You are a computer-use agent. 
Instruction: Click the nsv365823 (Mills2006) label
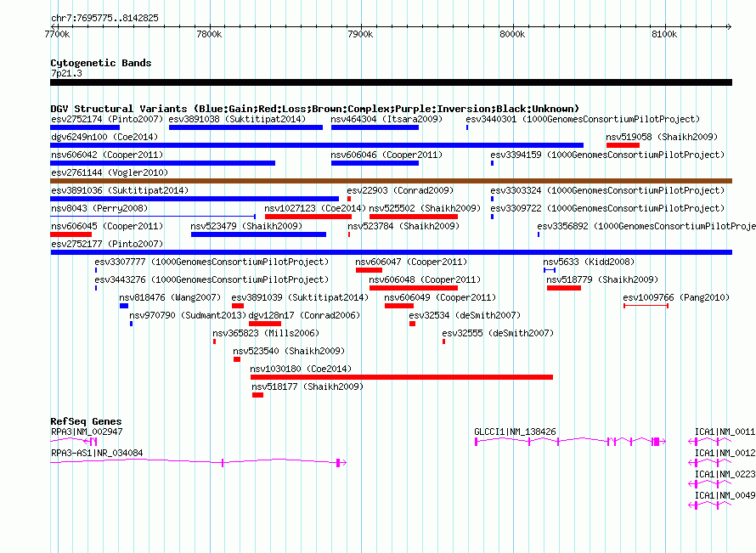(x=266, y=333)
